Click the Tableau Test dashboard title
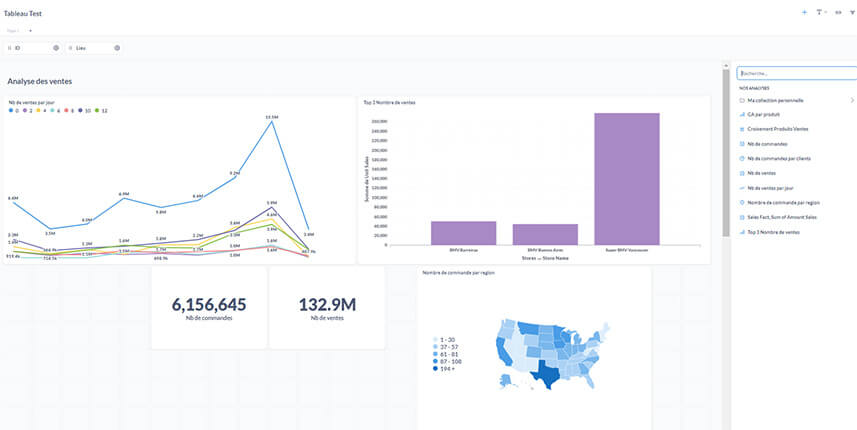The image size is (857, 430). 23,14
